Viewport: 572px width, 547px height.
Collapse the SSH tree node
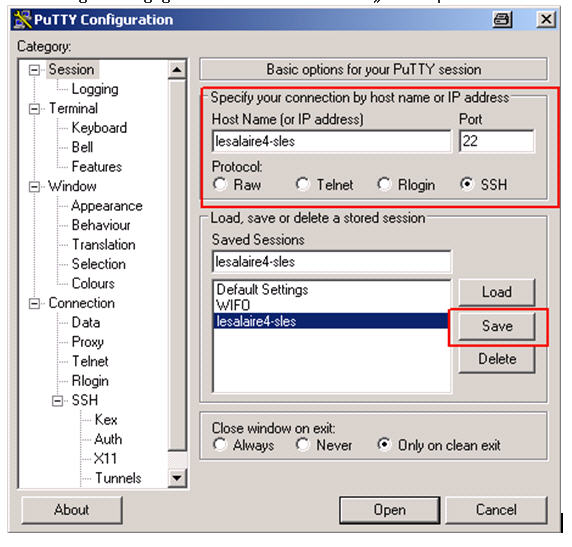[x=57, y=401]
